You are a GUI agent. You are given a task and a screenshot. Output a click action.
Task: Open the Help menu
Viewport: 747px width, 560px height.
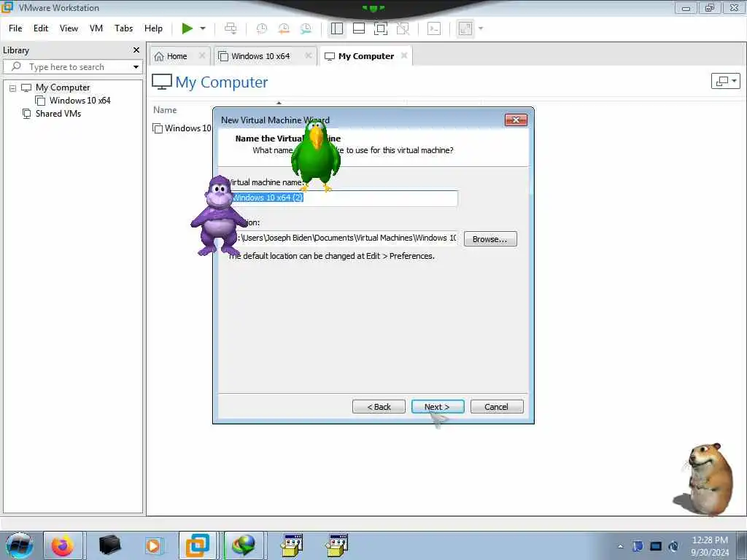coord(153,28)
